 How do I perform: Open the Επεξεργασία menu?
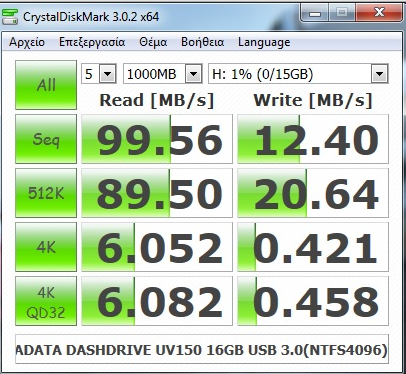92,42
